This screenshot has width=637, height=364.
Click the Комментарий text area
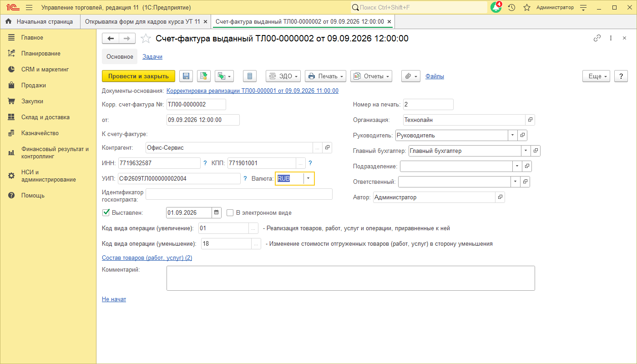click(x=351, y=278)
